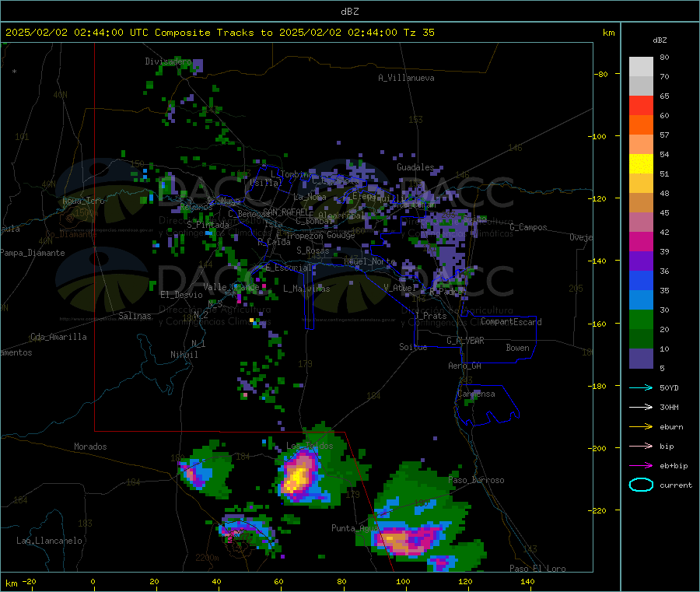
Task: Click the Lag.Llancanelo map label
Action: coord(50,541)
